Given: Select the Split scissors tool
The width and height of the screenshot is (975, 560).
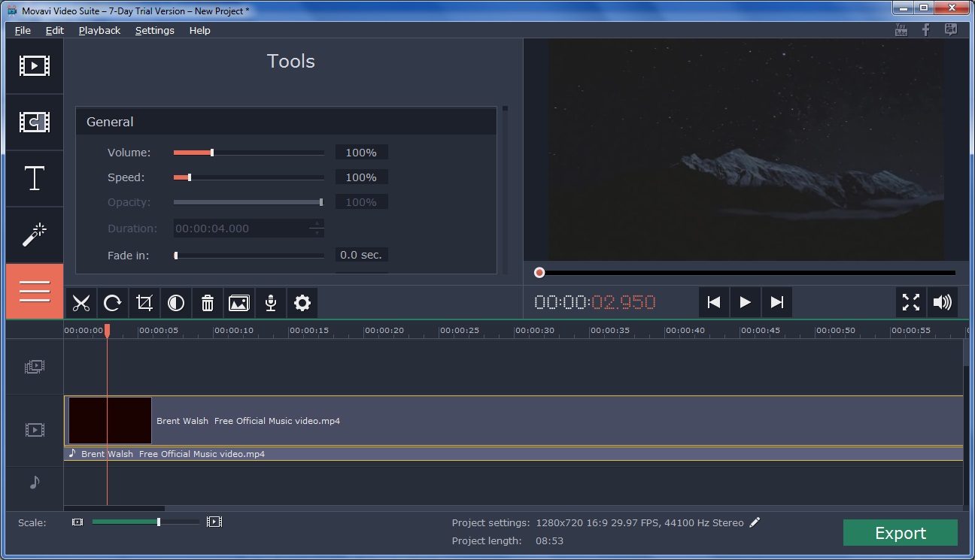Looking at the screenshot, I should (81, 303).
